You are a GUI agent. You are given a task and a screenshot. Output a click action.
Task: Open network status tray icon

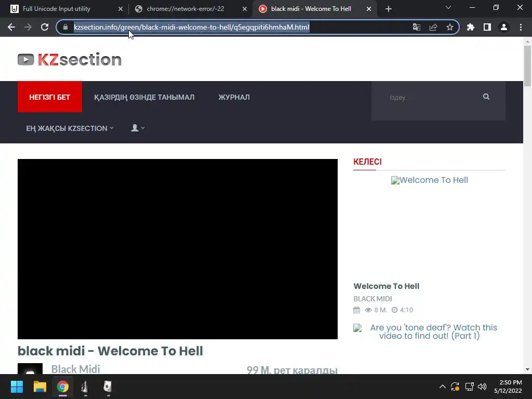click(x=469, y=387)
